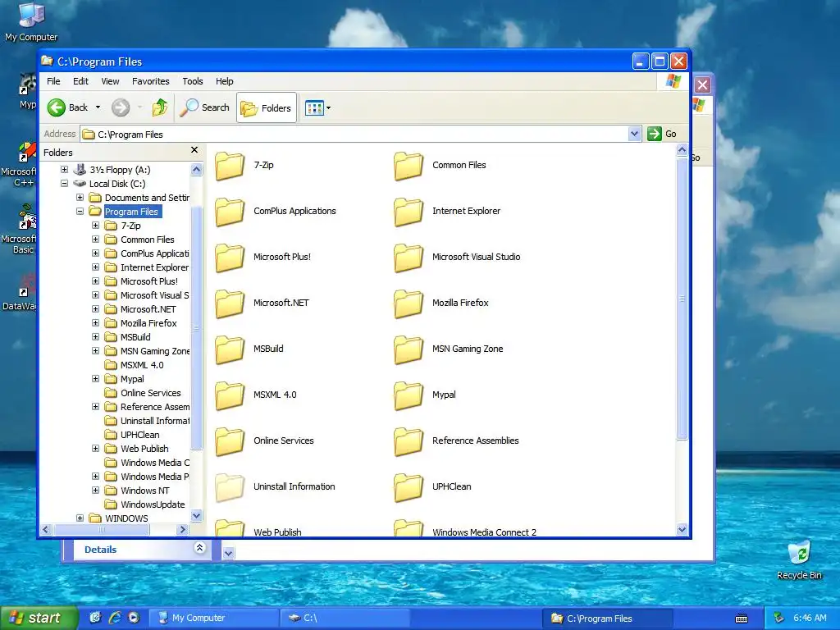840x630 pixels.
Task: Open the Favorites menu
Action: tap(151, 81)
